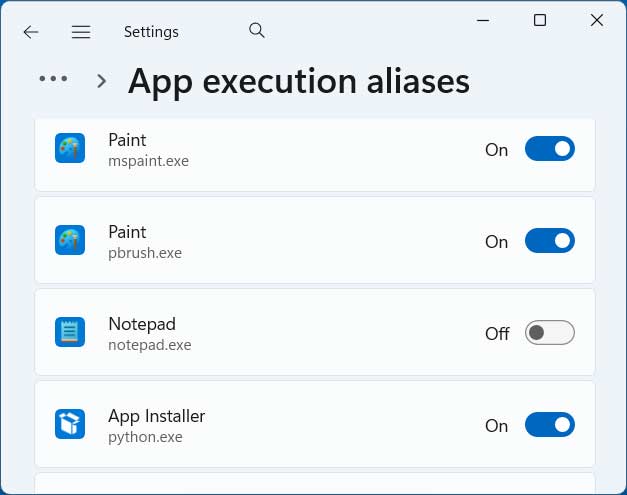This screenshot has height=495, width=627.
Task: Disable the pbrush.exe alias switch
Action: (549, 241)
